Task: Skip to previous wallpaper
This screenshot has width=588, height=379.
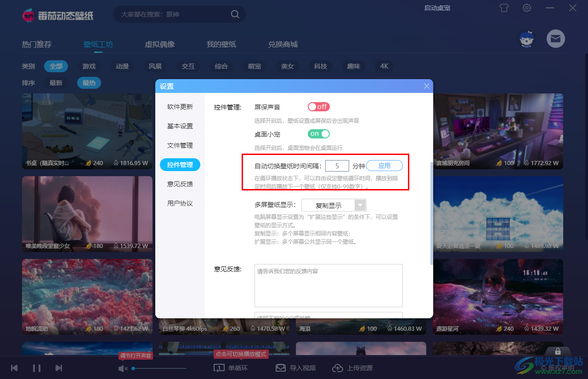Action: (14, 368)
